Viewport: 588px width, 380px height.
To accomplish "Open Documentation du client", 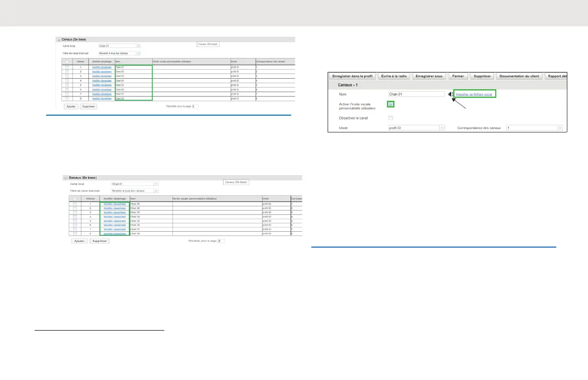I will pos(519,76).
